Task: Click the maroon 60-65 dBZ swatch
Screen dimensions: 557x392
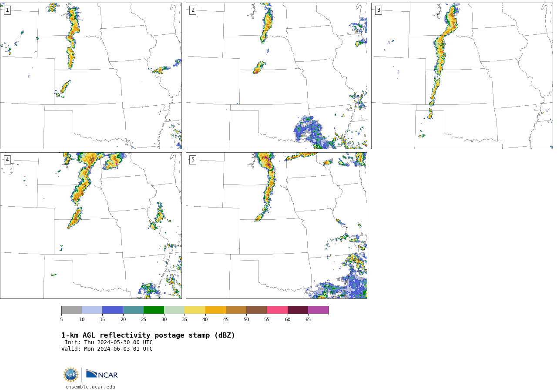Action: (298, 310)
